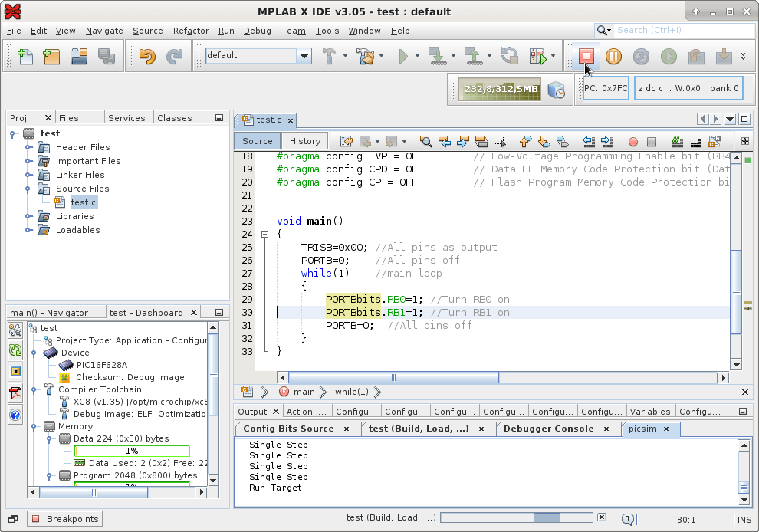Click the memory usage meter 232.8/312.5MB
The width and height of the screenshot is (759, 532).
[500, 90]
